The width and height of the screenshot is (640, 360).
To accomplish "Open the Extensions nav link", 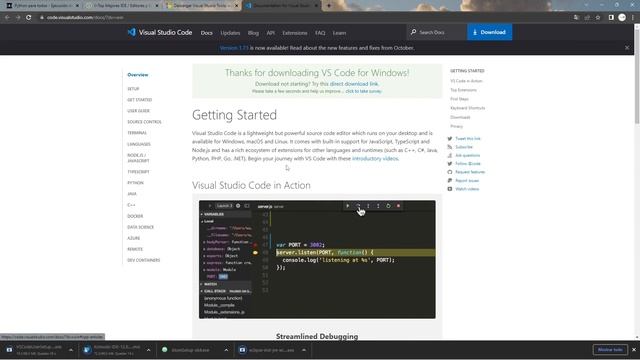I will pos(295,33).
